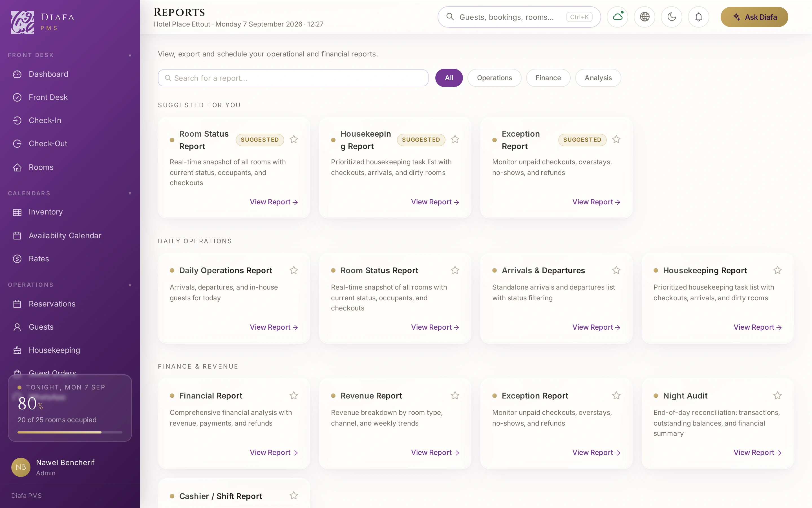View the suggested Housekeeping Report
812x508 pixels.
click(435, 202)
